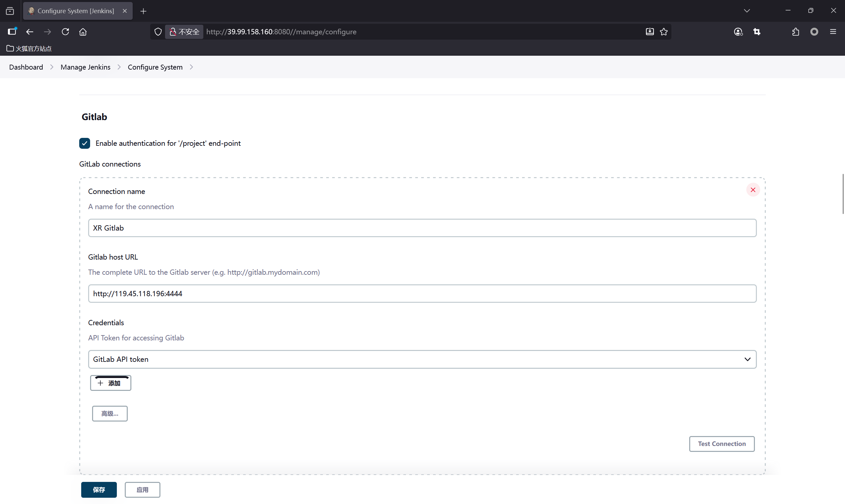Click the Gitlab host URL input field
Viewport: 845px width, 504px height.
422,294
